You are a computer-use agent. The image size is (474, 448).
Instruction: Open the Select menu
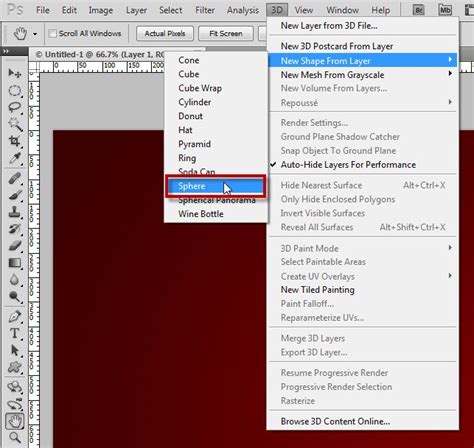[171, 10]
